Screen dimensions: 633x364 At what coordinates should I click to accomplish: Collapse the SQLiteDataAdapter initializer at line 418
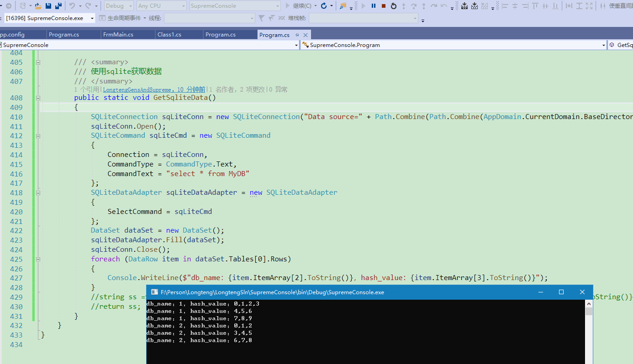tap(38, 192)
